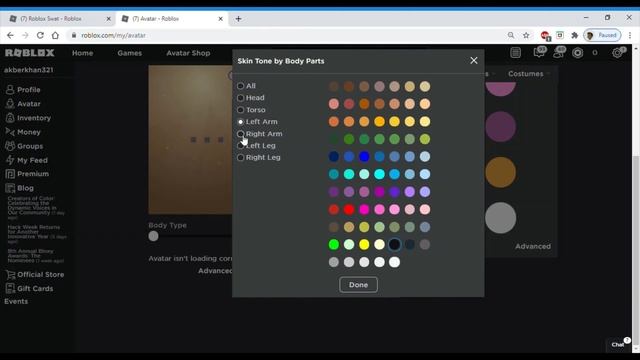Open the messages icon in header

tap(540, 52)
